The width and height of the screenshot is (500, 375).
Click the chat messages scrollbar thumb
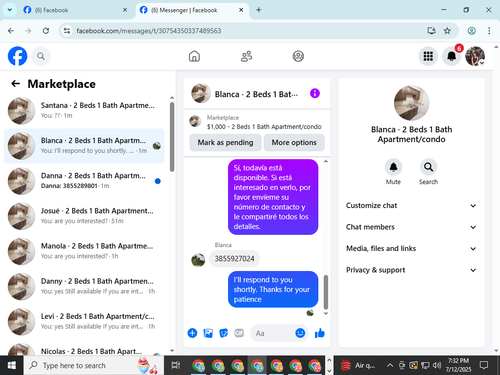click(x=326, y=292)
